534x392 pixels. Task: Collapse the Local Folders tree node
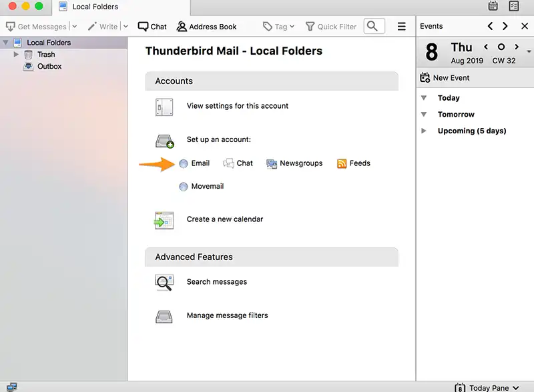[5, 43]
